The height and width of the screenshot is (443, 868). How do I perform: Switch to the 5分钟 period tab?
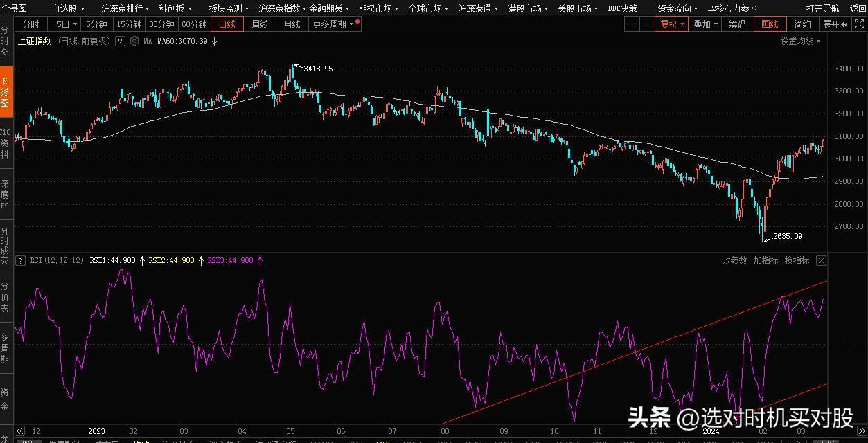(97, 24)
